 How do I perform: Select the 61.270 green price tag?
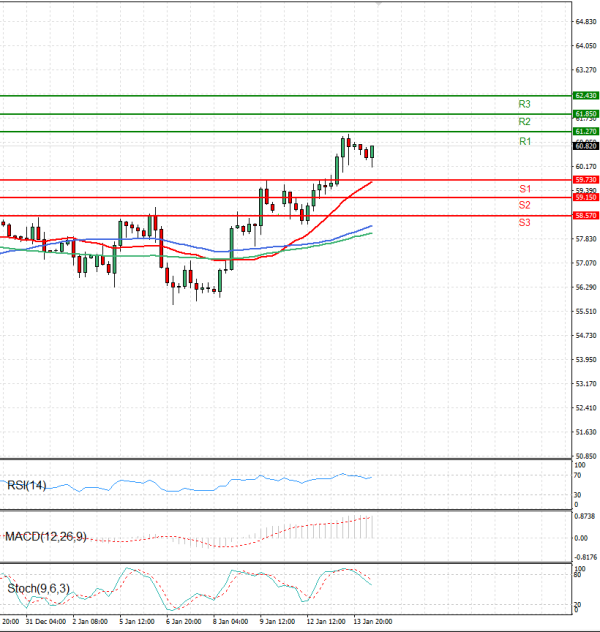click(x=586, y=131)
